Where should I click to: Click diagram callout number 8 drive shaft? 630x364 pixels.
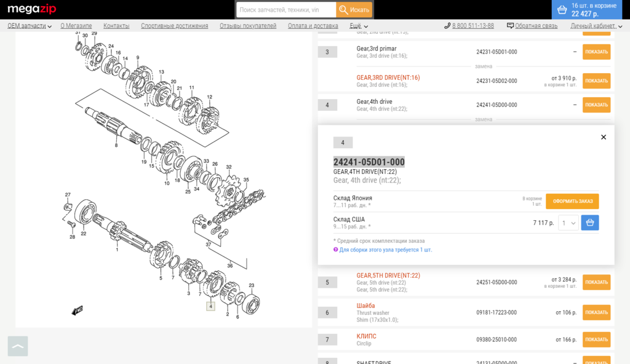pyautogui.click(x=116, y=145)
